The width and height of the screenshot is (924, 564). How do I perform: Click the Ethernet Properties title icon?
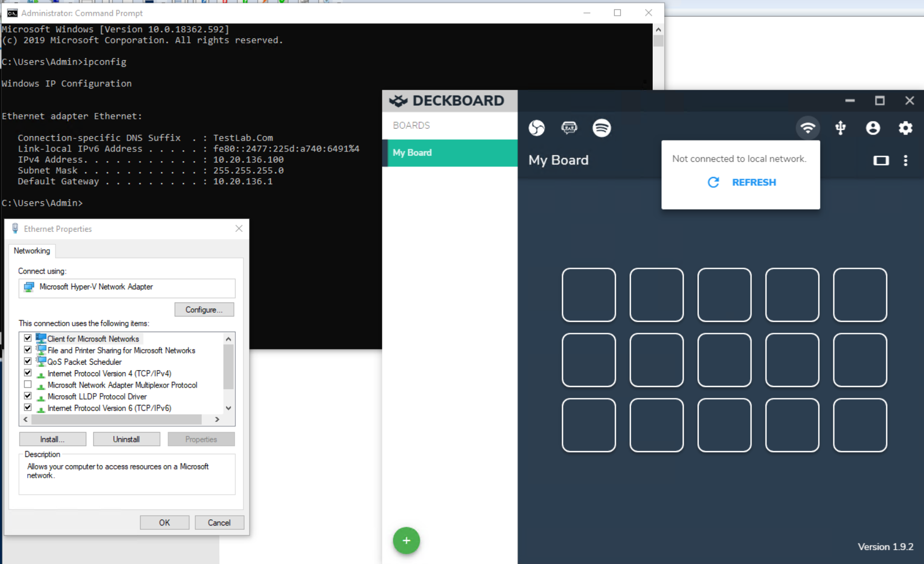[15, 229]
